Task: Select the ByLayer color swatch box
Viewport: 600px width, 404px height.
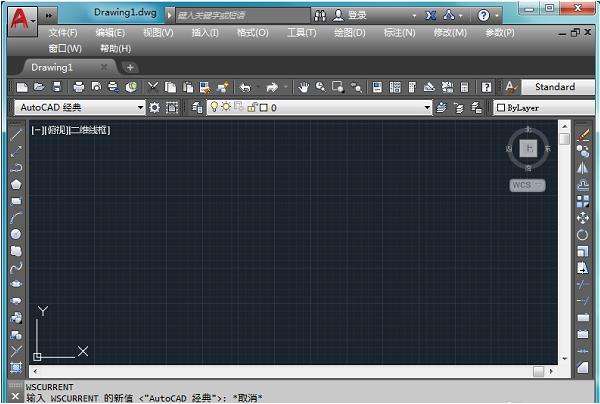Action: pyautogui.click(x=501, y=107)
